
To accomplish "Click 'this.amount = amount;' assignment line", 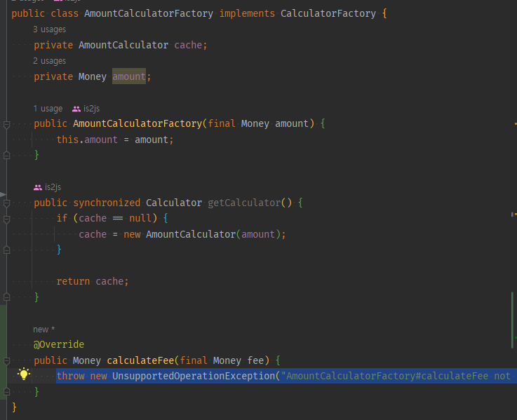I will [x=115, y=140].
